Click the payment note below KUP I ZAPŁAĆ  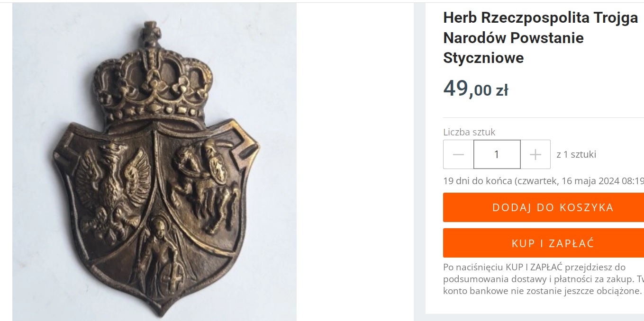pyautogui.click(x=544, y=279)
